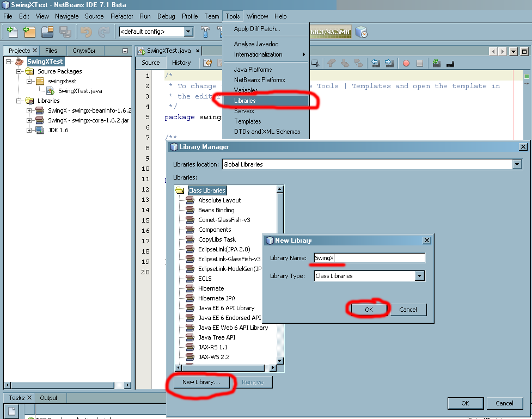Click the Shift Line Left icon

376,63
